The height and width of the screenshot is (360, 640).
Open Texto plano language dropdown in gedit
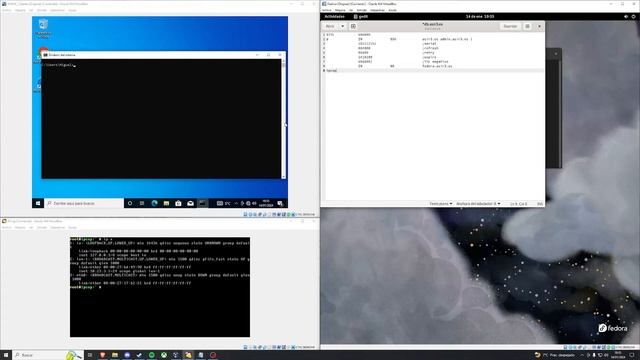pyautogui.click(x=440, y=204)
